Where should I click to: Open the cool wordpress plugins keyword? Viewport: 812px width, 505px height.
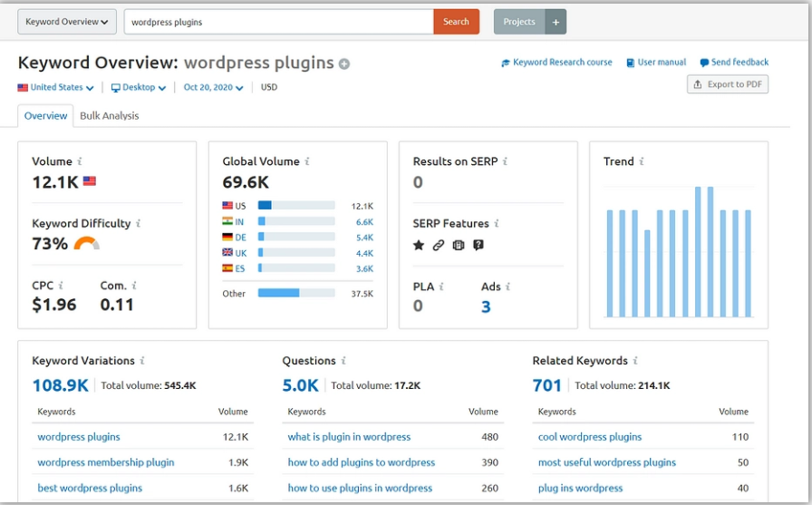(590, 437)
